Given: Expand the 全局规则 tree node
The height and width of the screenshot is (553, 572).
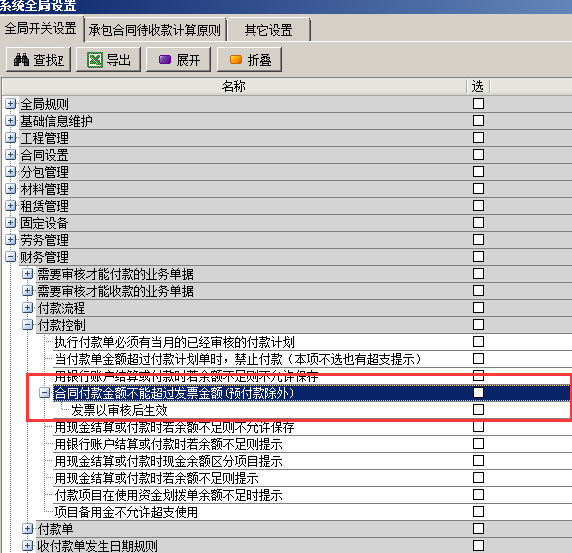Looking at the screenshot, I should (x=11, y=104).
